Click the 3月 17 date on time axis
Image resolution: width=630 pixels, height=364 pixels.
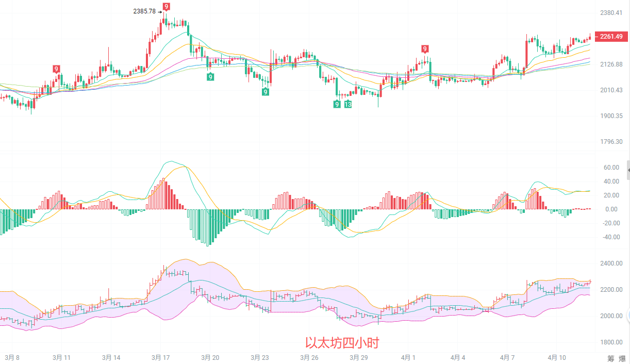(161, 357)
